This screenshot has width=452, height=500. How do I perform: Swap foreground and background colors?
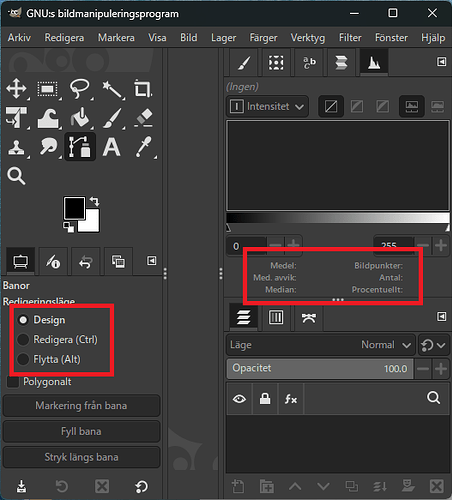pos(95,201)
